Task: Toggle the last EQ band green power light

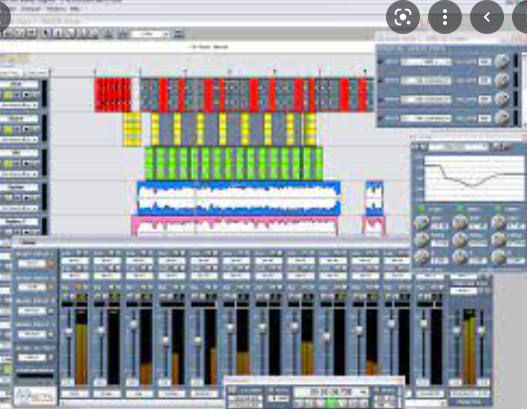Action: coord(498,209)
